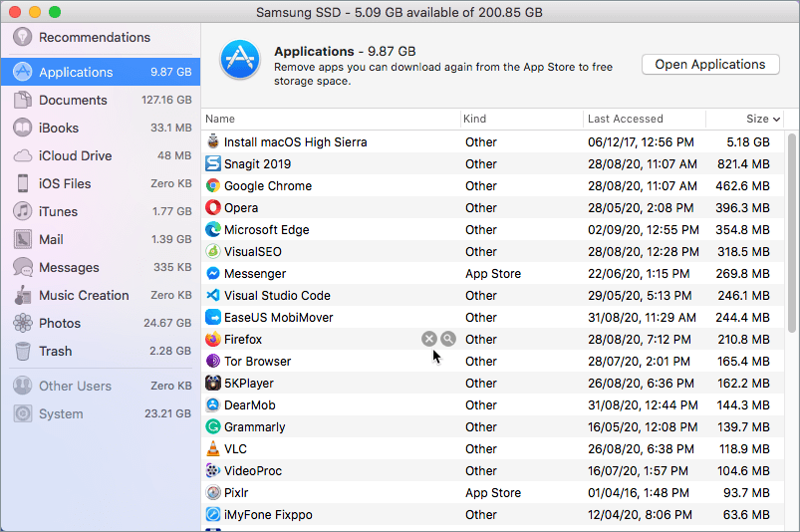
Task: Select Messages category in sidebar
Action: tap(101, 267)
